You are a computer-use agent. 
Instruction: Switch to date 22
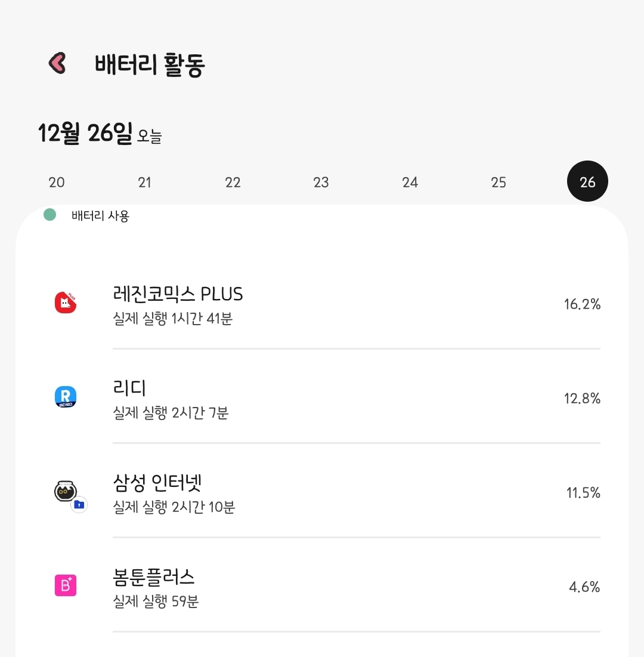233,182
